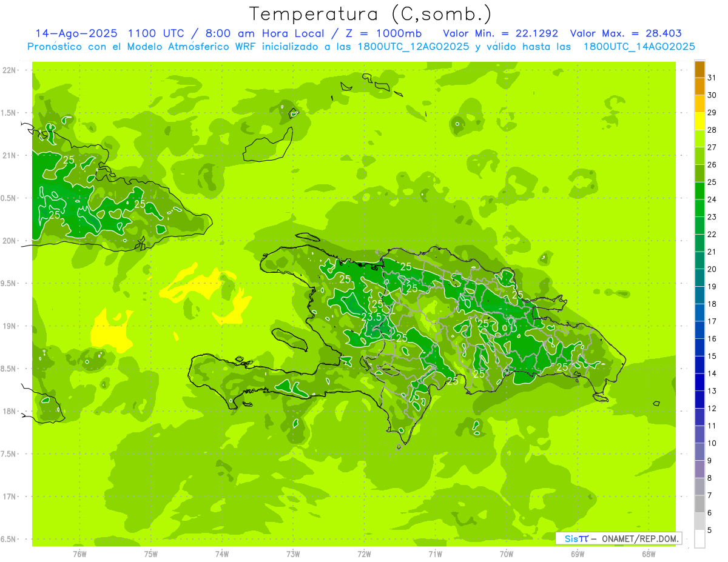The width and height of the screenshot is (728, 562).
Task: Click the "9" value on color legend
Action: pos(710,461)
